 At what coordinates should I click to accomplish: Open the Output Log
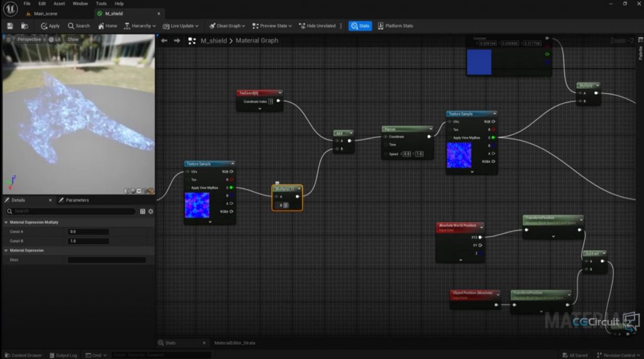click(x=64, y=355)
